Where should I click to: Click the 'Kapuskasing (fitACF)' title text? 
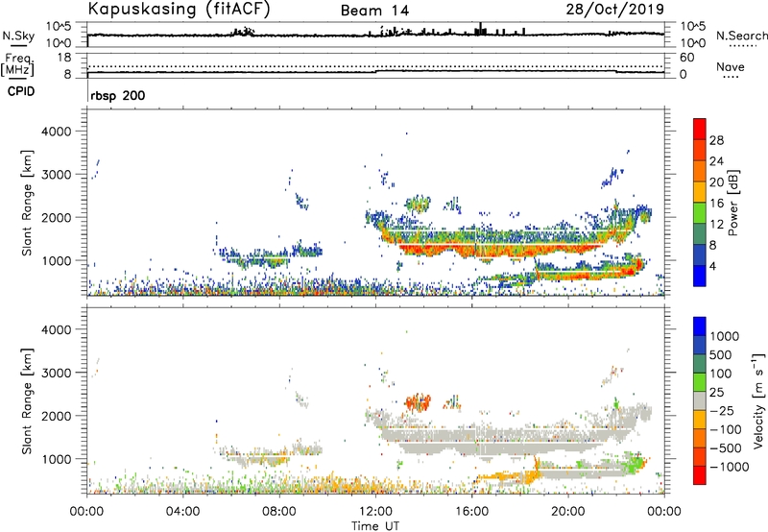[179, 9]
